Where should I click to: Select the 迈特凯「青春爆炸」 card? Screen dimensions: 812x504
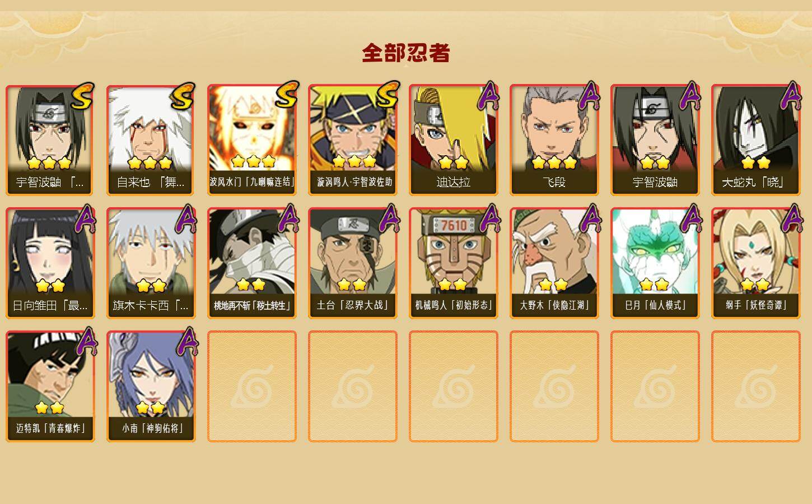[50, 386]
